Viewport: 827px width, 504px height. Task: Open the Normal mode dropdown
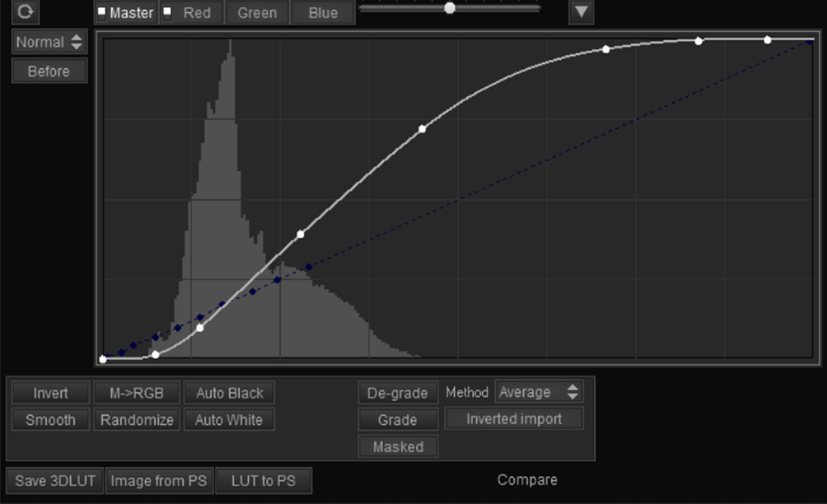point(49,42)
